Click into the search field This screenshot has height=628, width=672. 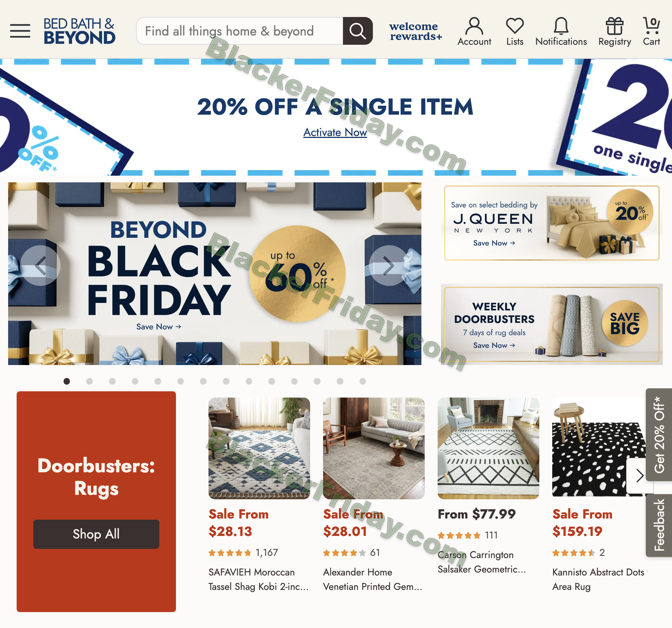tap(240, 31)
